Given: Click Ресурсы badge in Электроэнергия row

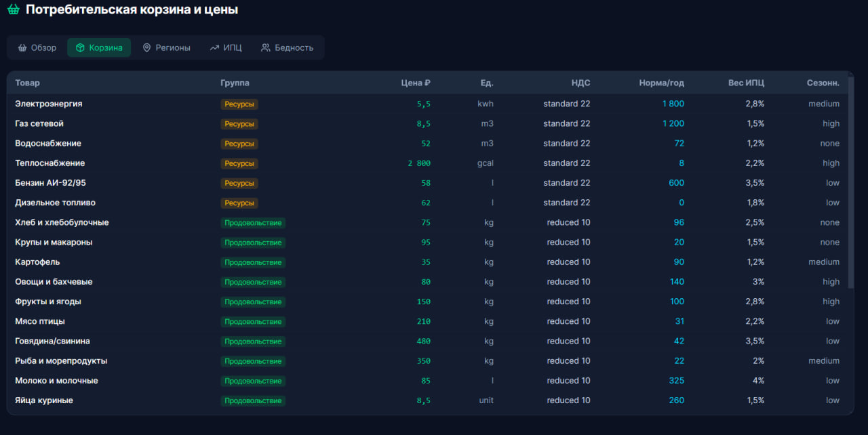Looking at the screenshot, I should point(239,104).
